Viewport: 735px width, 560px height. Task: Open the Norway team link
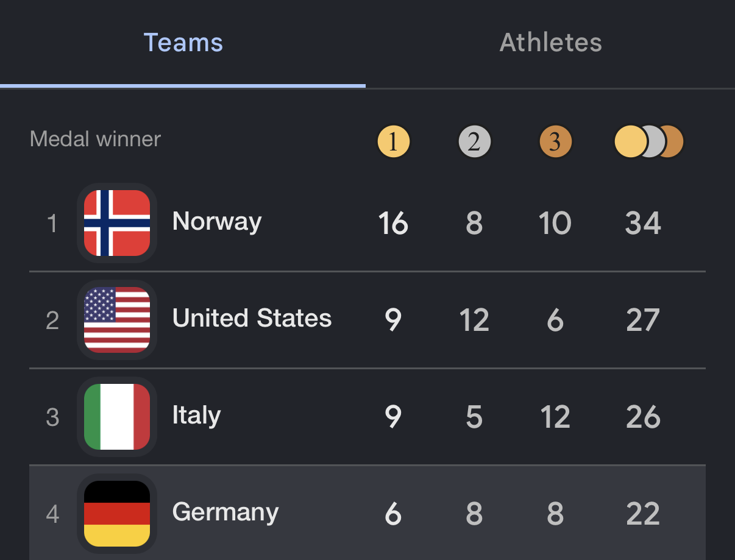coord(217,222)
